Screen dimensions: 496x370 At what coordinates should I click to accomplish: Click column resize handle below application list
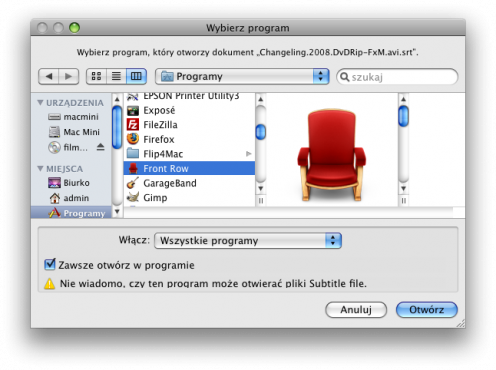(261, 201)
